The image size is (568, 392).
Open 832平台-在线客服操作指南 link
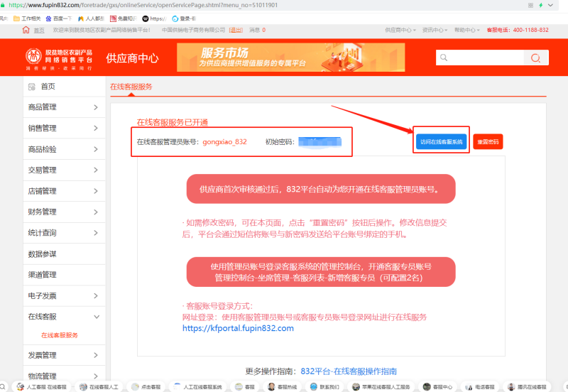(x=349, y=371)
